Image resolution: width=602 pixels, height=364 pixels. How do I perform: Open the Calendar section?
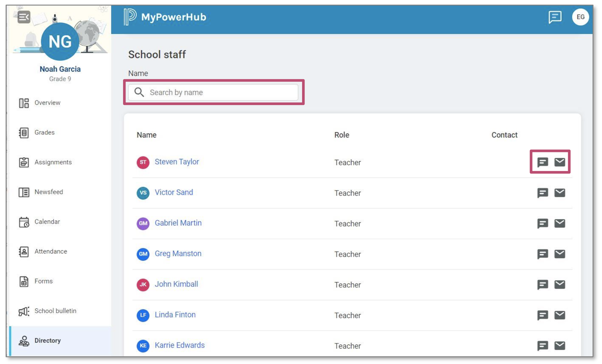[x=60, y=222]
